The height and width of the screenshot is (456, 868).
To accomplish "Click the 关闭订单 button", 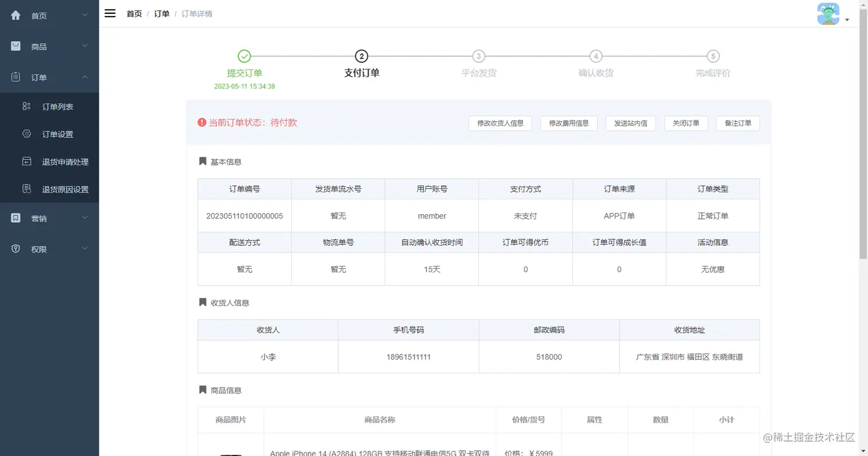I will point(686,123).
